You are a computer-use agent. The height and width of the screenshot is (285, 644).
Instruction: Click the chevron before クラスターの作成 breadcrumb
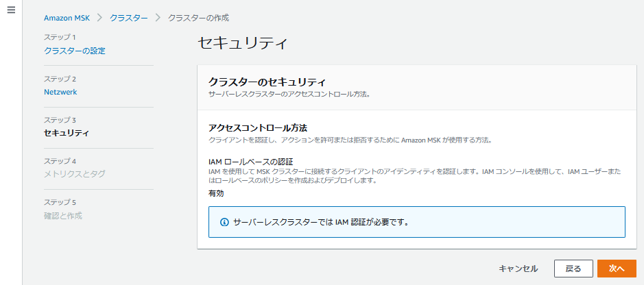click(158, 18)
